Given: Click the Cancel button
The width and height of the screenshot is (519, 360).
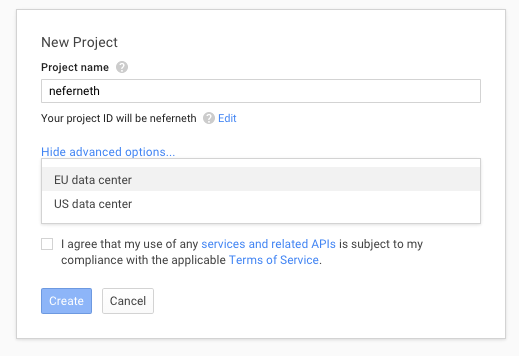Looking at the screenshot, I should (x=128, y=301).
